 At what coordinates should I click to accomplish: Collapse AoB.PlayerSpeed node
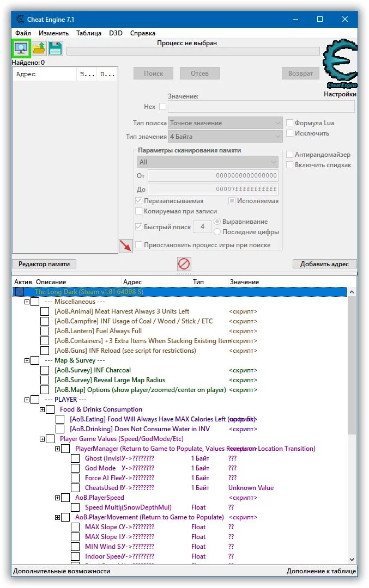(x=57, y=498)
